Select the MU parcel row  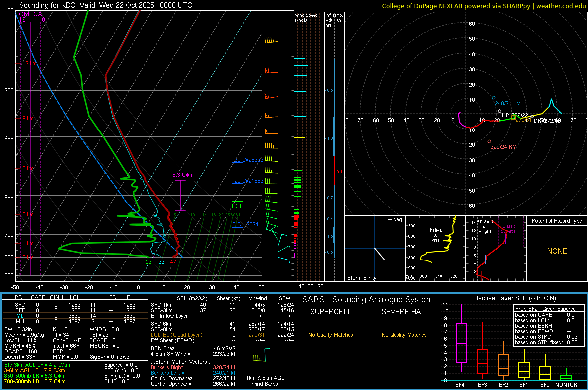click(x=75, y=321)
